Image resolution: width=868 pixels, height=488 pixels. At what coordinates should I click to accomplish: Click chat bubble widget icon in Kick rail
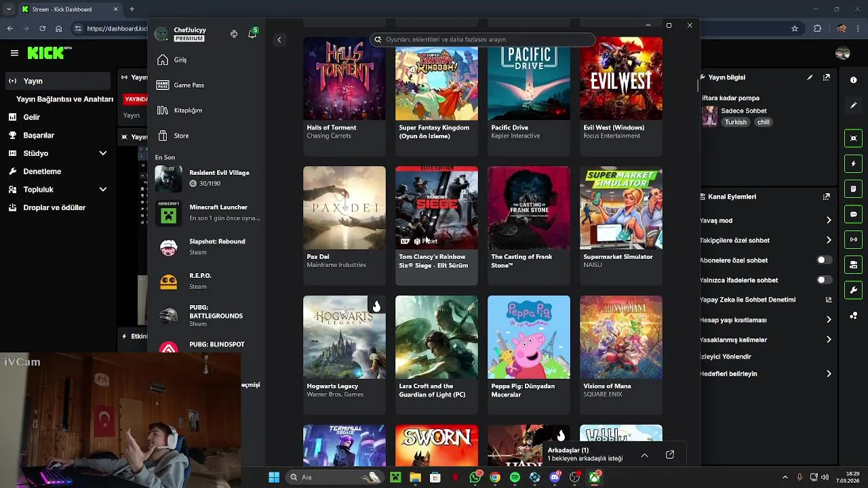pyautogui.click(x=853, y=214)
